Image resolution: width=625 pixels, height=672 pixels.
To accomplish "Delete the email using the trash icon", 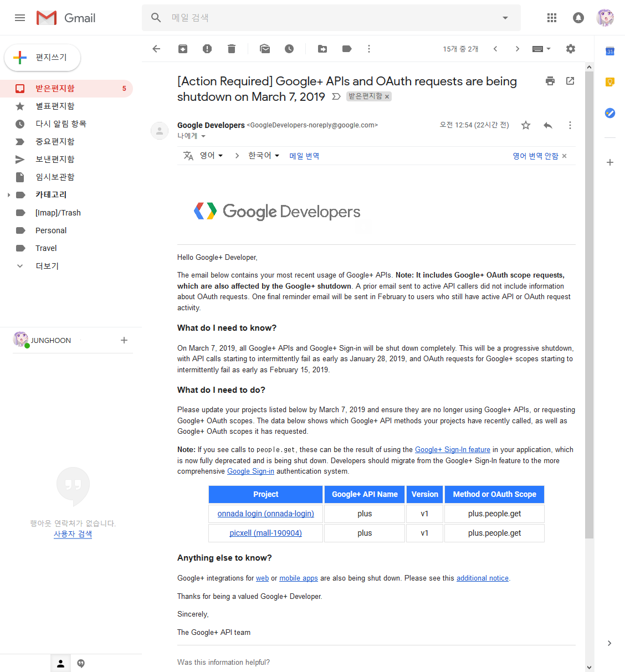I will pos(232,49).
